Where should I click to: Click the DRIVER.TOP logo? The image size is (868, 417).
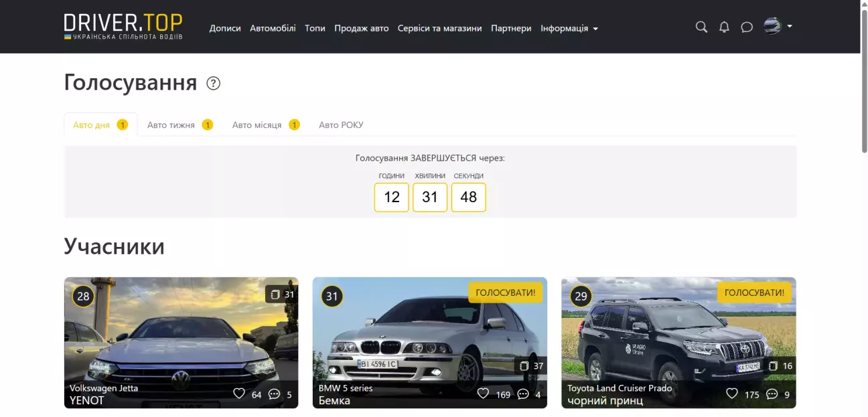tap(123, 27)
